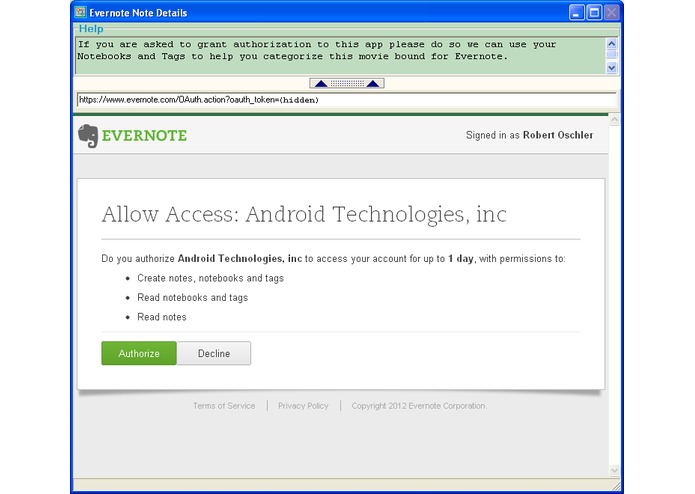
Task: Open the Privacy Policy link
Action: point(303,406)
